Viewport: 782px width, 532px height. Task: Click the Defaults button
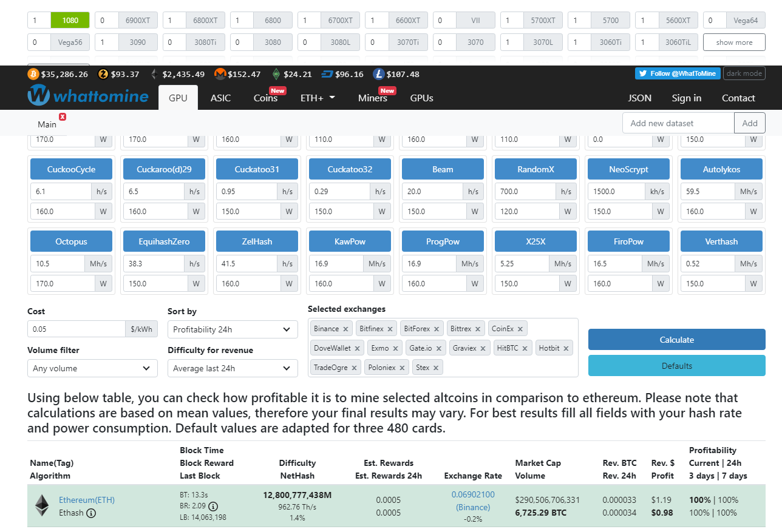(x=677, y=366)
